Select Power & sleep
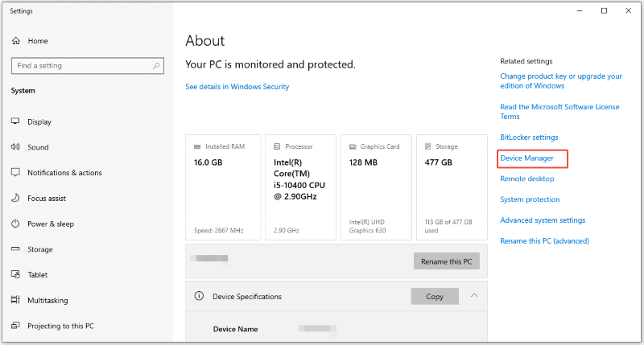Screen dimensions: 644x345 (51, 224)
